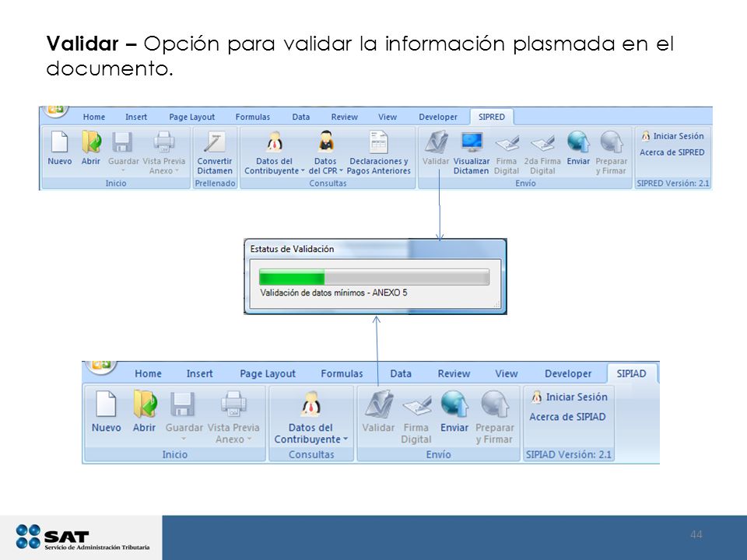Image resolution: width=747 pixels, height=560 pixels.
Task: Click Validar icon in SIPIAD ribbon
Action: point(379,411)
